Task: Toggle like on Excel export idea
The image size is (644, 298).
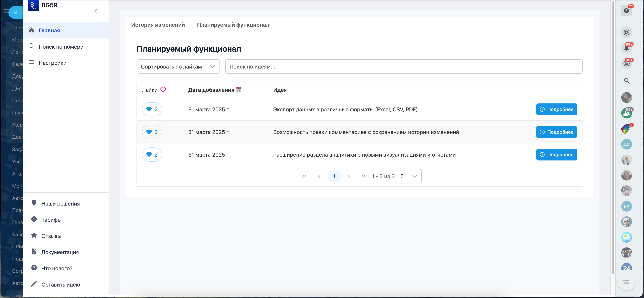Action: (x=152, y=109)
